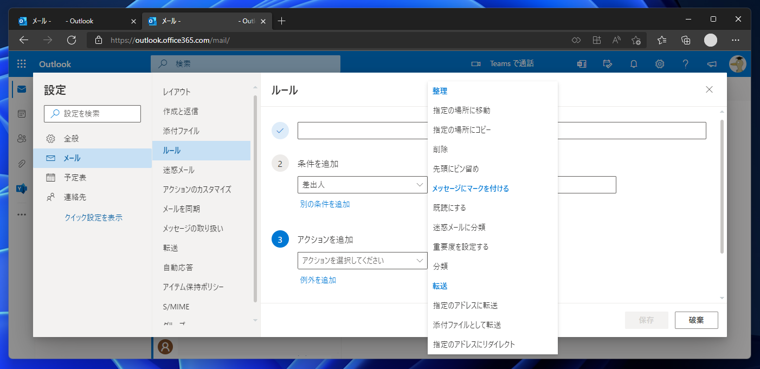Click the rule name input field

click(502, 130)
